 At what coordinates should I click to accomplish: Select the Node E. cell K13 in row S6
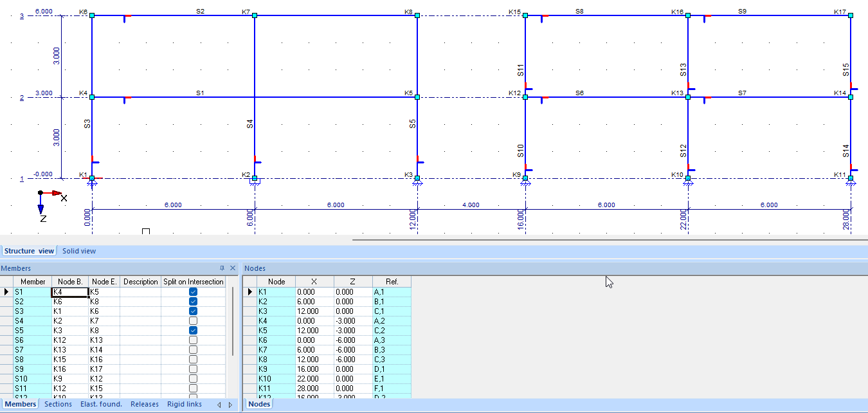click(104, 340)
